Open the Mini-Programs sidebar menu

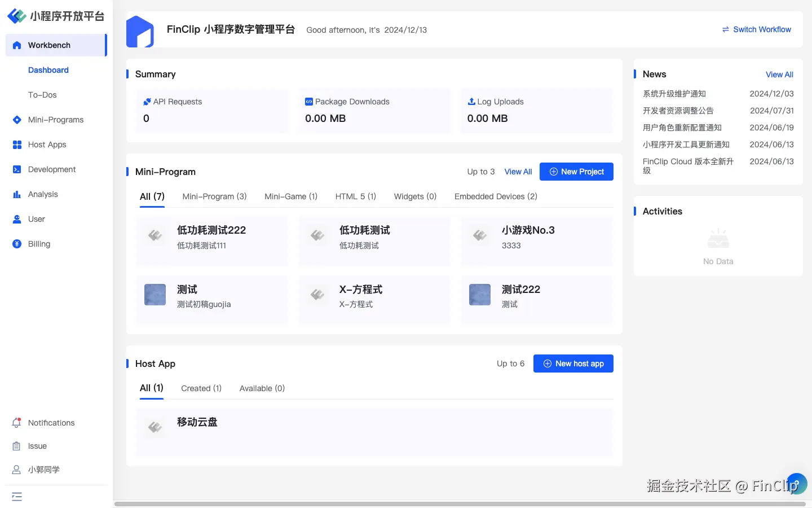(x=56, y=120)
